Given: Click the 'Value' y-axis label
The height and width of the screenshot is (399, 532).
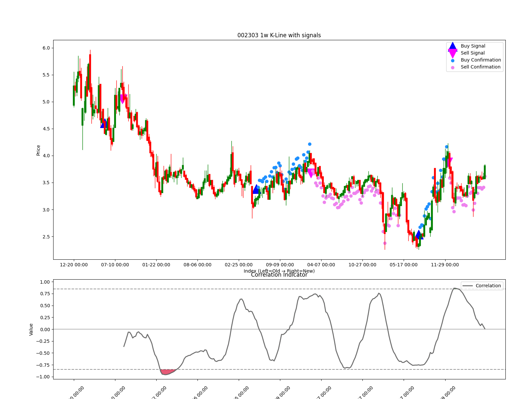Looking at the screenshot, I should point(31,330).
